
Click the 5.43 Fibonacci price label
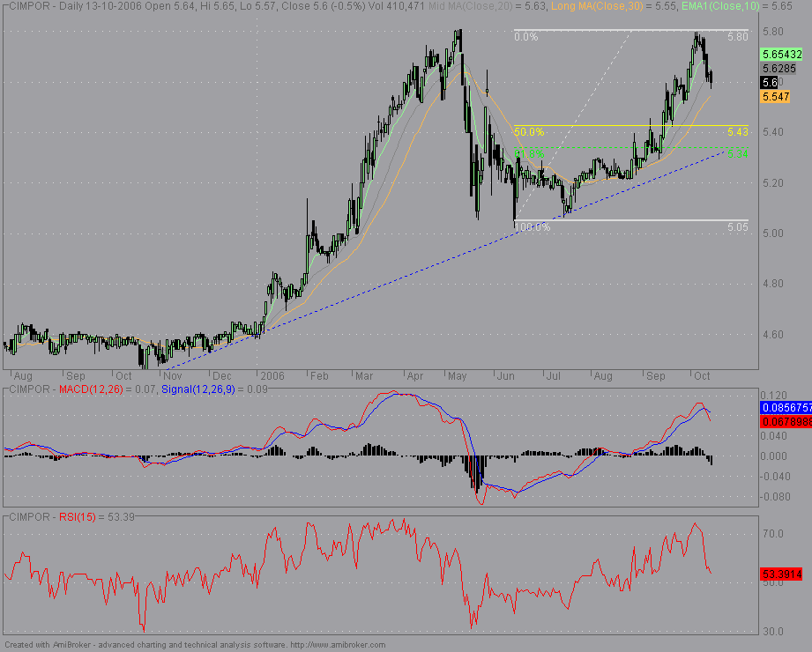(x=737, y=132)
